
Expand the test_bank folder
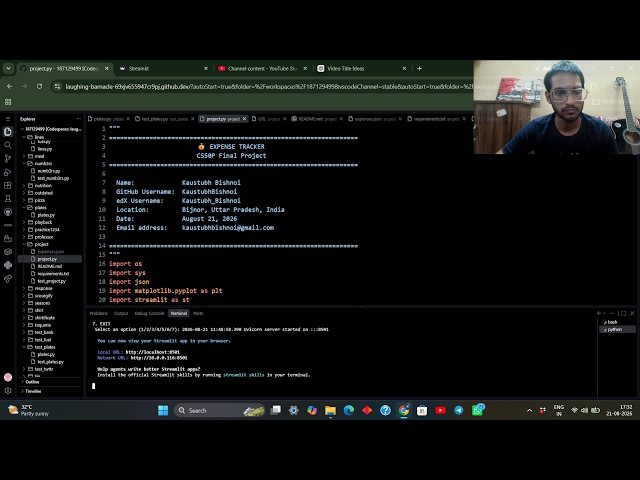click(44, 332)
